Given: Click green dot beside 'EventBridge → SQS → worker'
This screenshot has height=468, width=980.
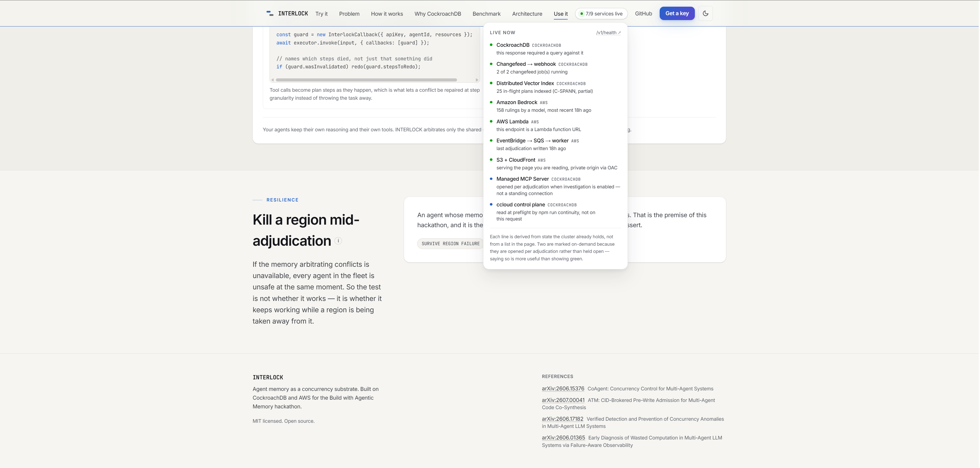Looking at the screenshot, I should point(491,140).
